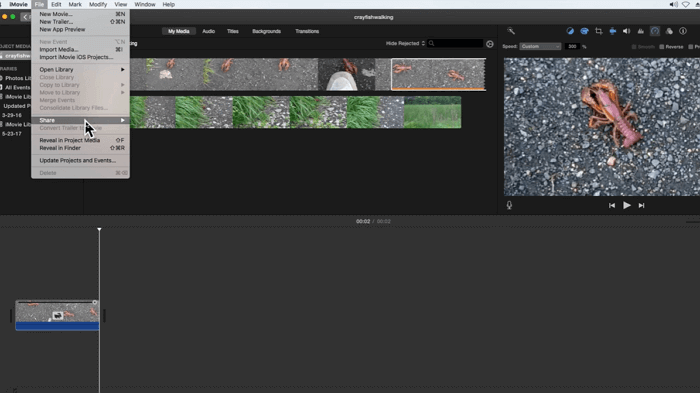Open the volume adjustment tool

(x=626, y=31)
